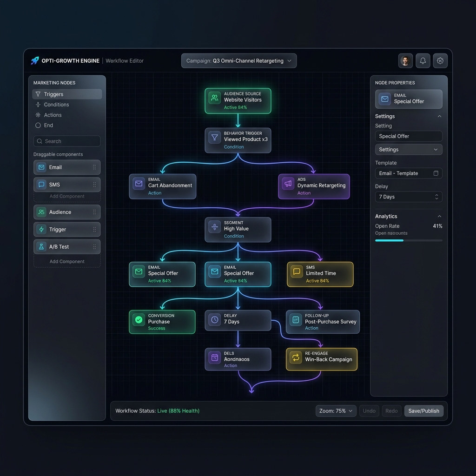
Task: Click the re-engage arrows icon on Win-Back Campaign node
Action: (296, 358)
